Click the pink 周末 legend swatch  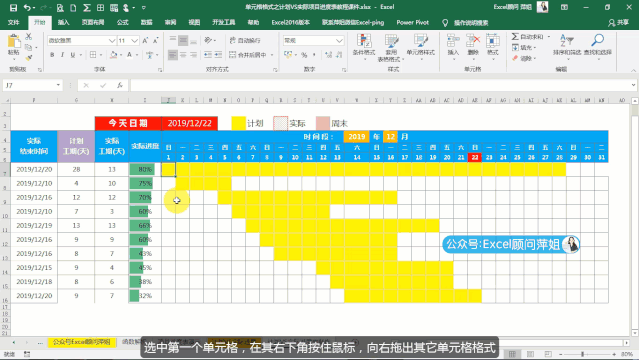pyautogui.click(x=323, y=123)
